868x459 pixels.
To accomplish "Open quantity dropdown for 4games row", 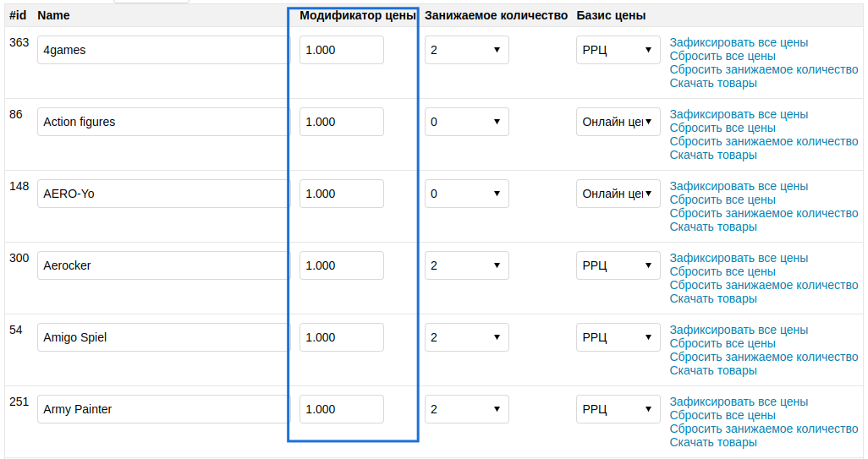I will 466,50.
